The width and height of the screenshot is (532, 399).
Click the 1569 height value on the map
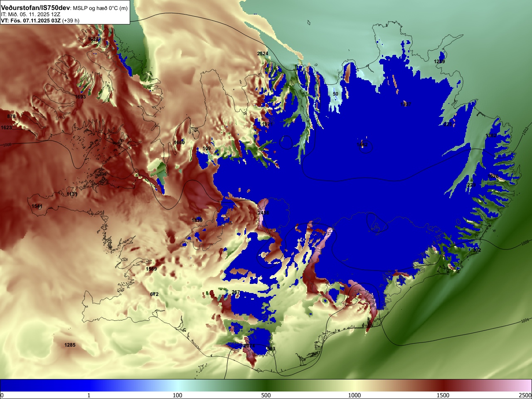click(x=151, y=269)
